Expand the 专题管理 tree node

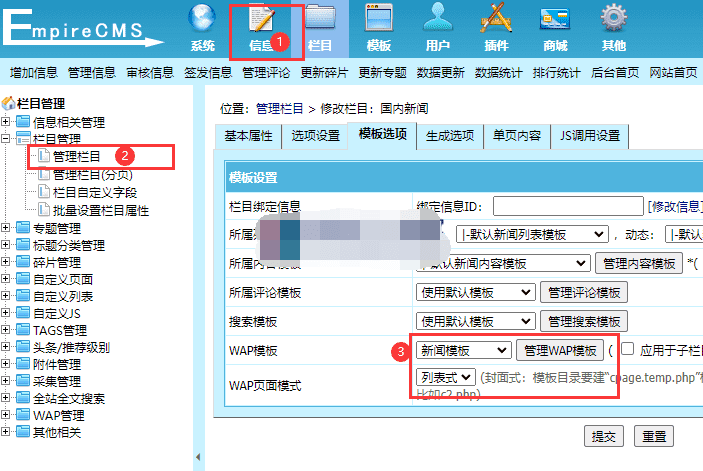(5, 228)
